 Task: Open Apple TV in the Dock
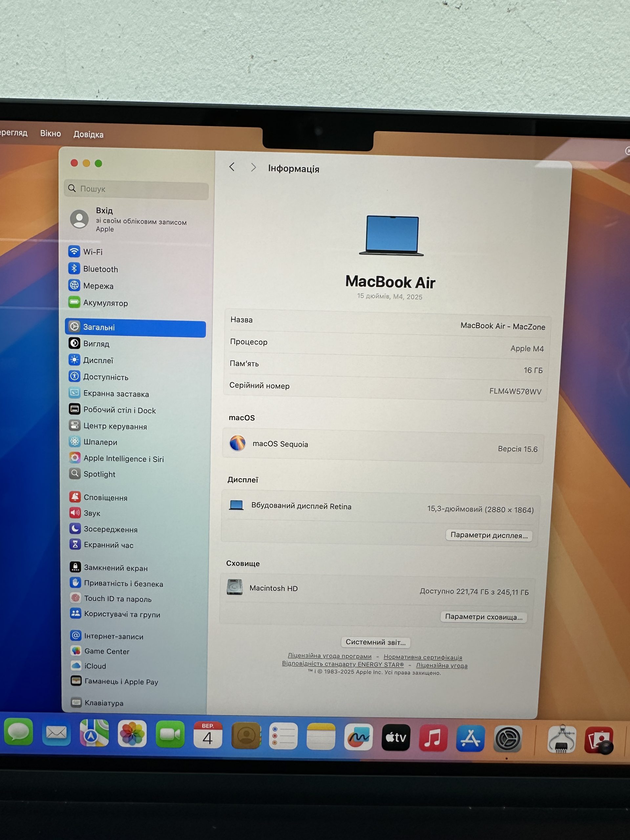[396, 738]
